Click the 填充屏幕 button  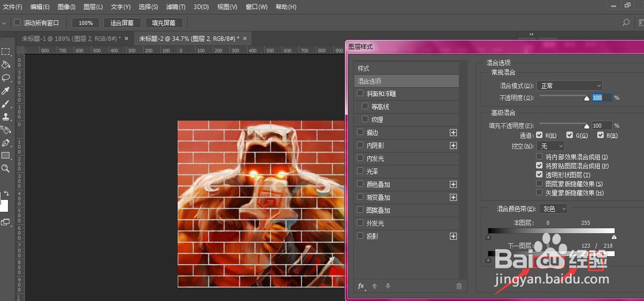point(164,23)
